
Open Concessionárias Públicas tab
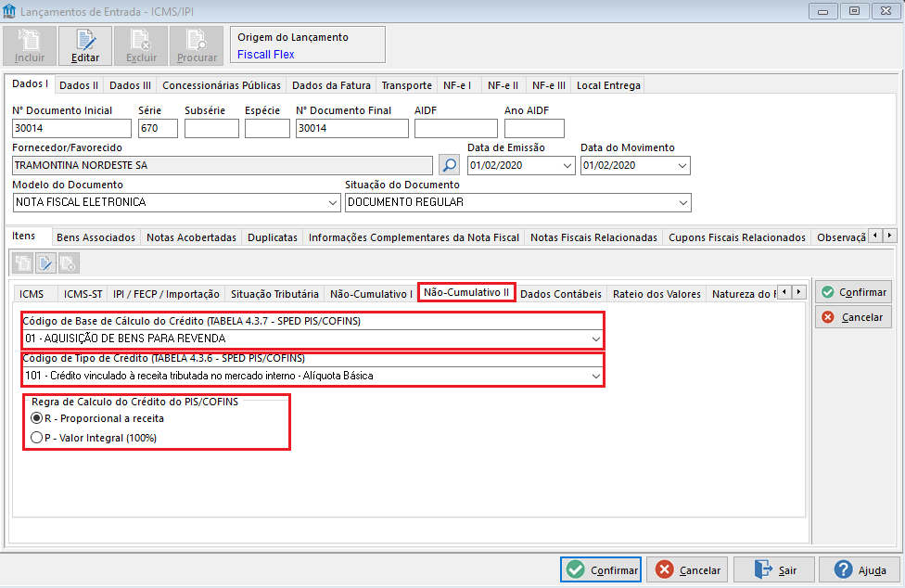click(x=222, y=85)
